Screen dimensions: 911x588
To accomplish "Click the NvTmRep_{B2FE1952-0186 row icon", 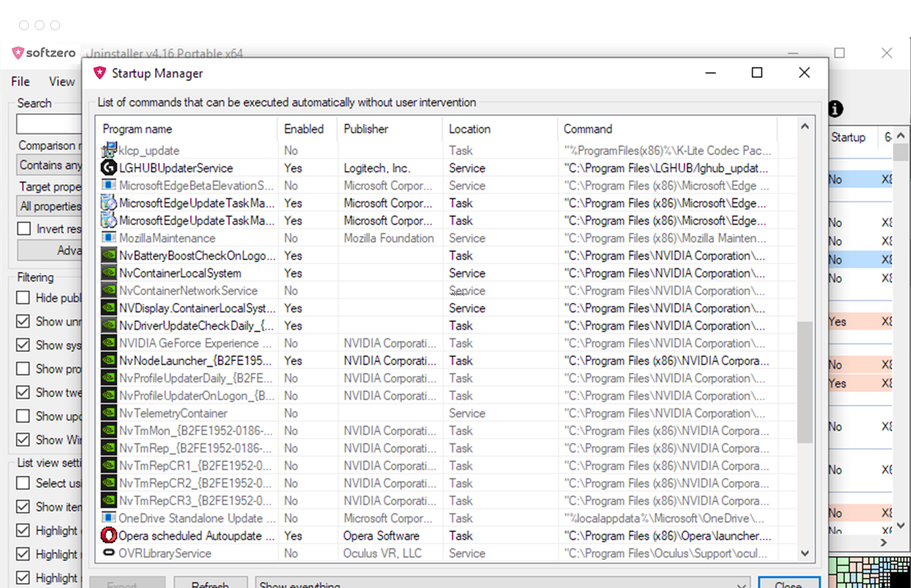I will [109, 448].
